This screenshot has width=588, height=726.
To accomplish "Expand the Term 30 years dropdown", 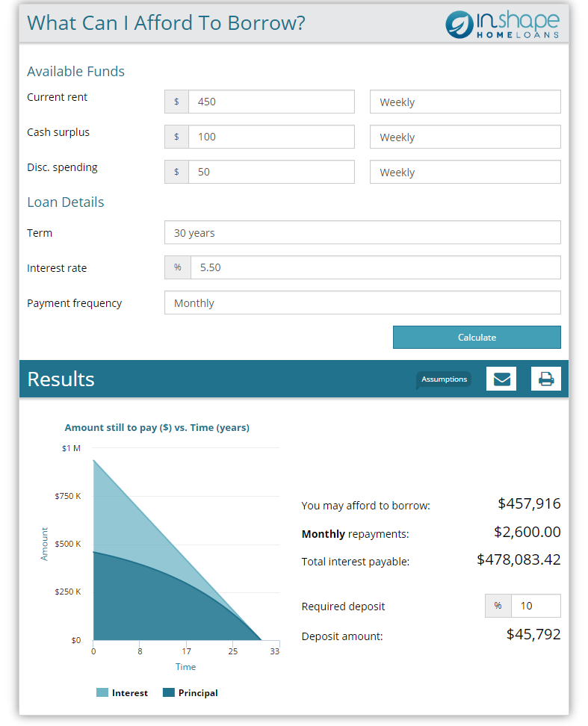I will pyautogui.click(x=362, y=232).
